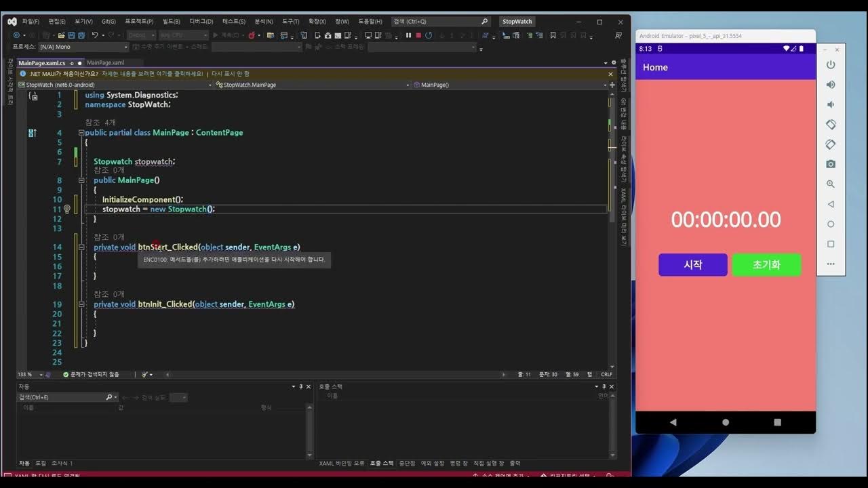Screen dimensions: 868x488
Task: Open the XAML 바인딩 오류 tab
Action: pos(342,464)
